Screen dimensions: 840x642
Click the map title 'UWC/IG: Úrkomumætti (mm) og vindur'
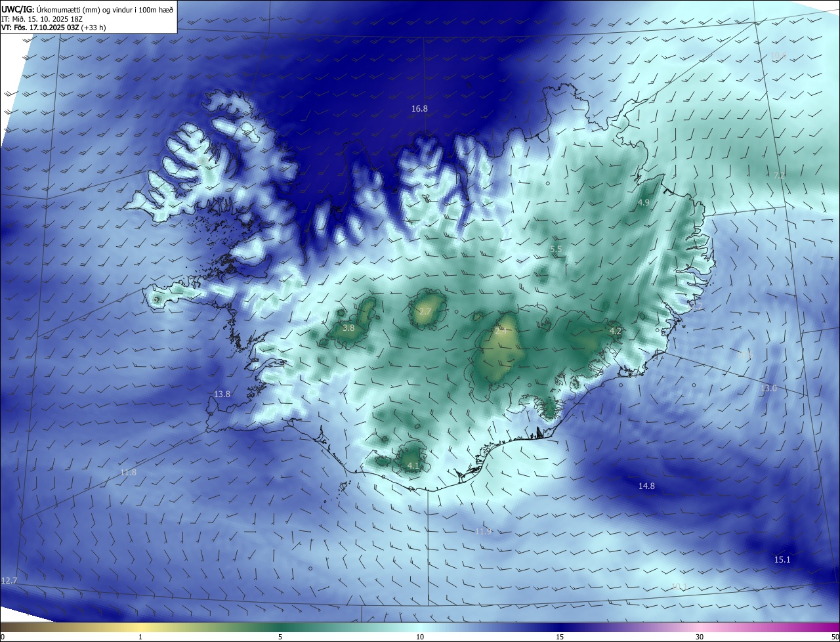coord(87,9)
